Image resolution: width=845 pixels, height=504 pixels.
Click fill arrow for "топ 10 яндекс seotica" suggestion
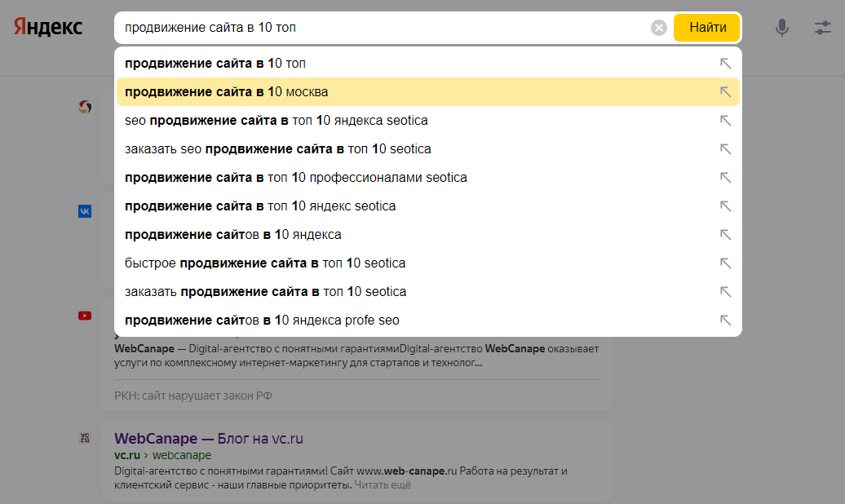tap(725, 206)
